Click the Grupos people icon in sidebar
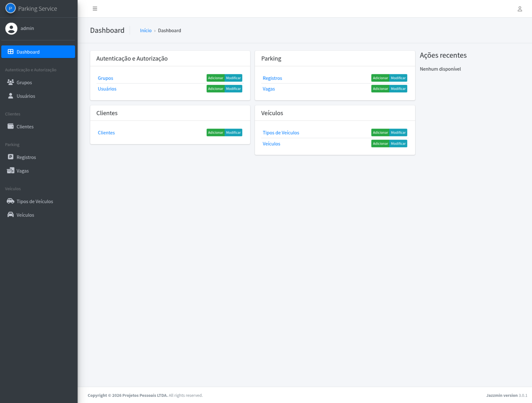This screenshot has height=403, width=532. 10,82
